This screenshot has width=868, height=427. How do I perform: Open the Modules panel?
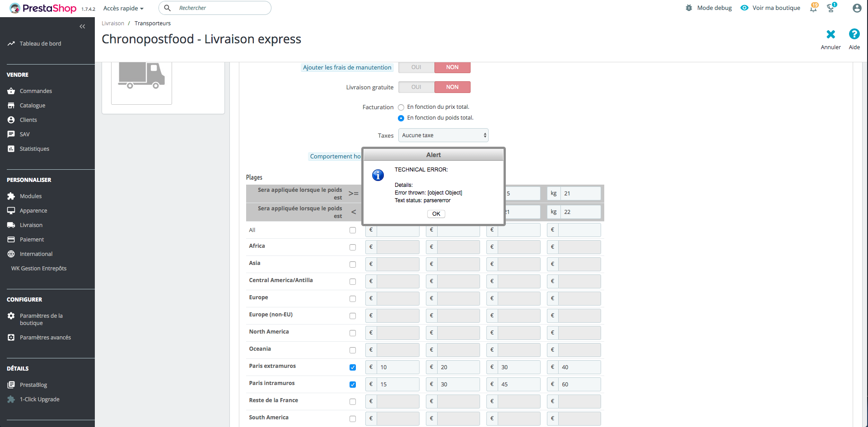pos(30,196)
